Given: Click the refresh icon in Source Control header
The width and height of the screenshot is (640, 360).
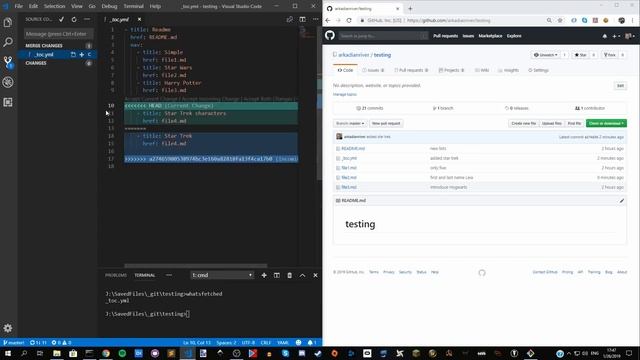Looking at the screenshot, I should pos(74,19).
